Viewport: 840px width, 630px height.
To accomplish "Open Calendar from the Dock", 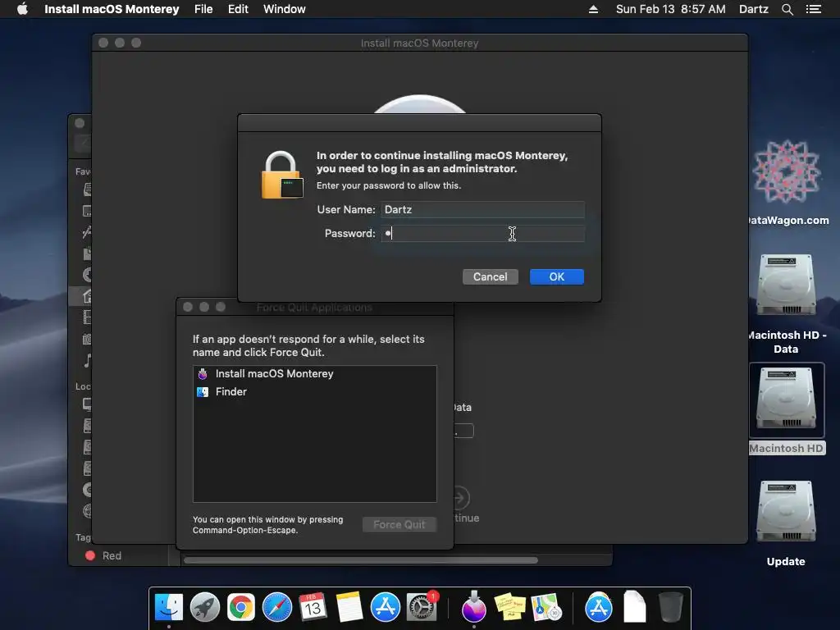I will point(313,607).
